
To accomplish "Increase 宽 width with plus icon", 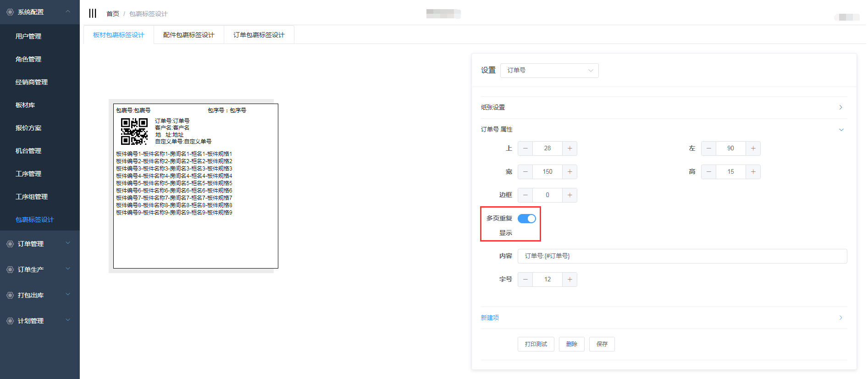I will pyautogui.click(x=569, y=172).
